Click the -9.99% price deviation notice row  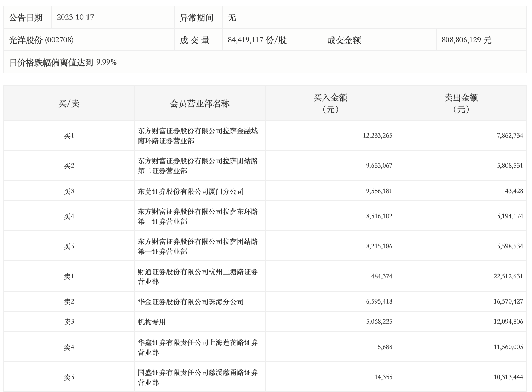[x=63, y=63]
